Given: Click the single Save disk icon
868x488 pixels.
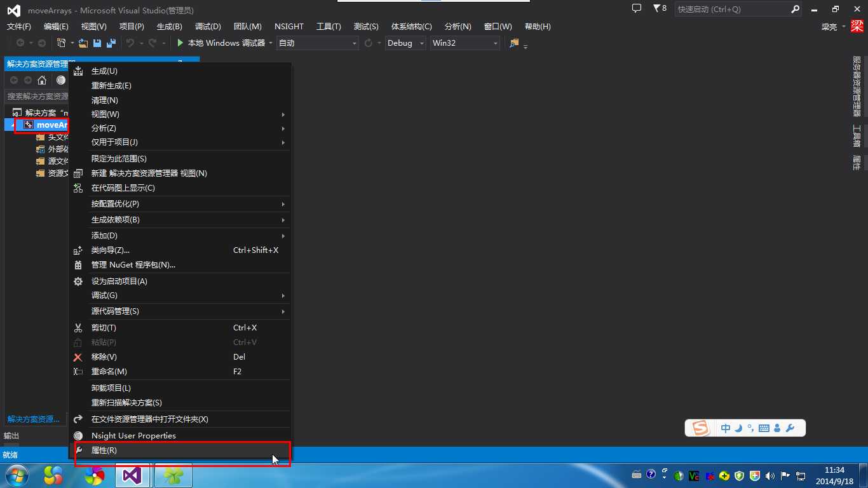Looking at the screenshot, I should click(x=97, y=43).
